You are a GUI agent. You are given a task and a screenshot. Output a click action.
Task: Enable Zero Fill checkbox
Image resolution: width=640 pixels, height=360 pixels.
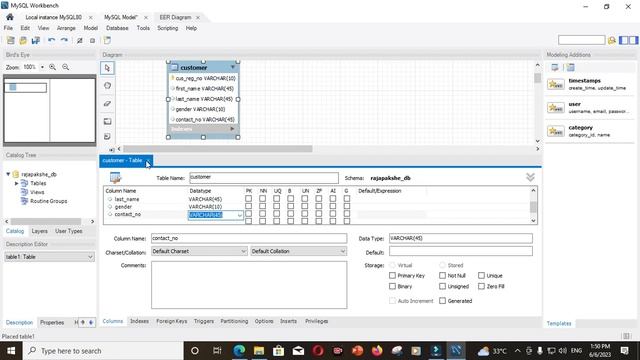[x=482, y=286]
